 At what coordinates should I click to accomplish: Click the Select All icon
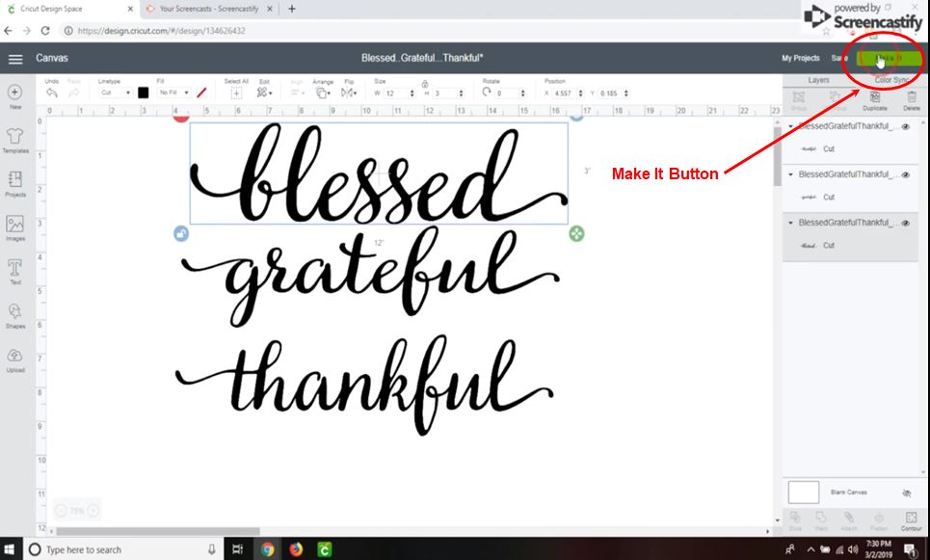pyautogui.click(x=236, y=93)
